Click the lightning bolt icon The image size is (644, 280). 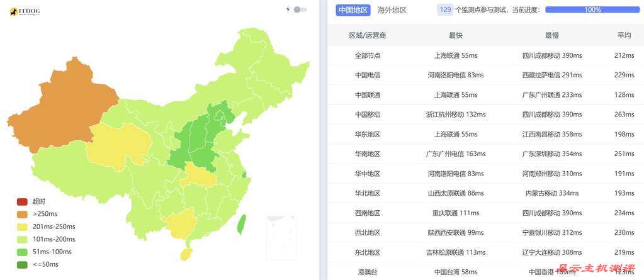pos(288,9)
